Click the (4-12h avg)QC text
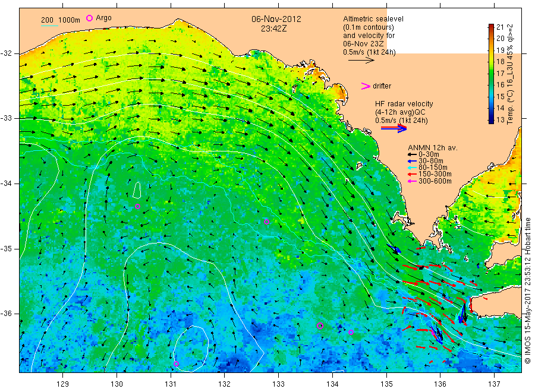The width and height of the screenshot is (535, 392). click(x=400, y=112)
